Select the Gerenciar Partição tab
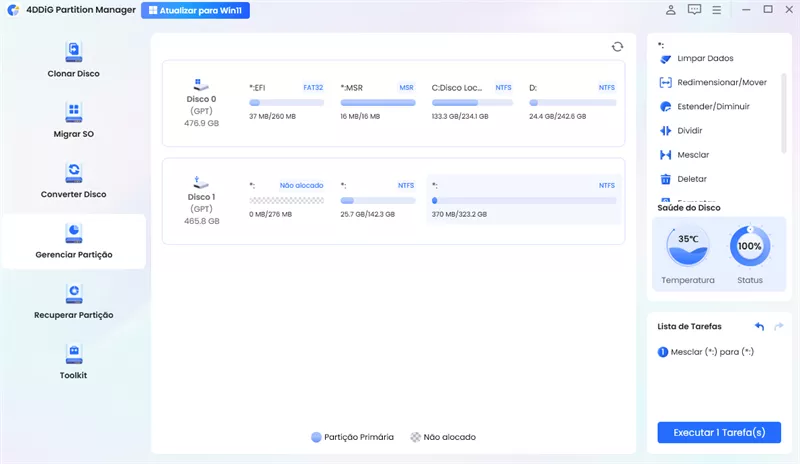Screen dimensions: 800x464 pyautogui.click(x=73, y=241)
